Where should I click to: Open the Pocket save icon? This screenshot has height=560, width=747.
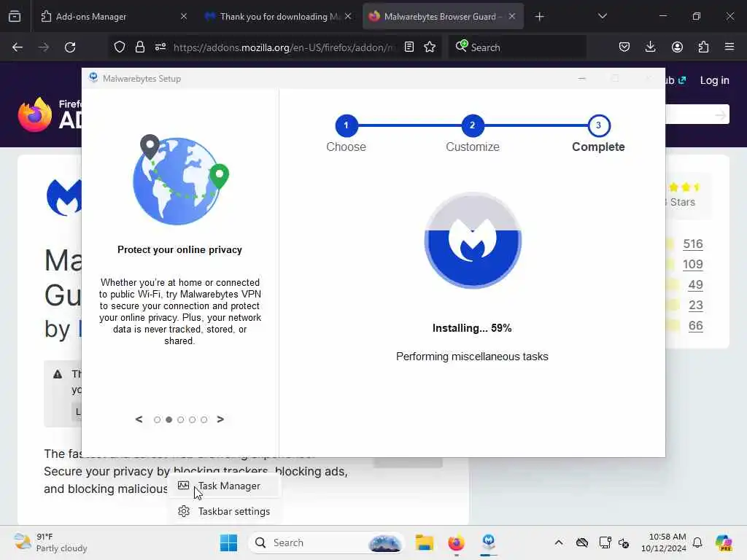(x=624, y=47)
